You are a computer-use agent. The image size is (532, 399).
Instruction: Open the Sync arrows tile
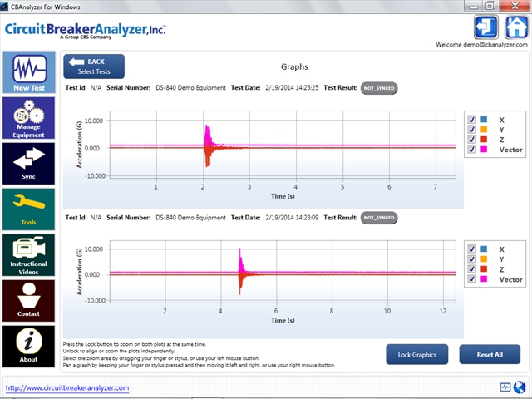(29, 164)
